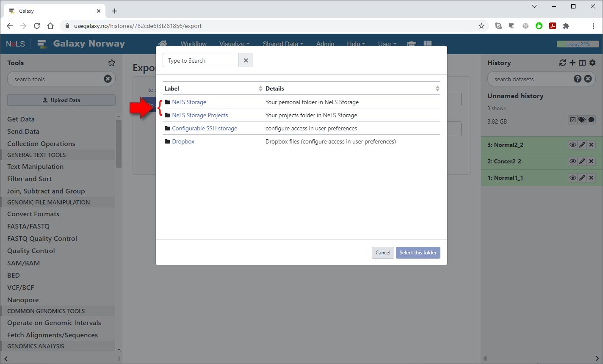This screenshot has width=603, height=364.
Task: Open History options gear menu
Action: tap(592, 63)
